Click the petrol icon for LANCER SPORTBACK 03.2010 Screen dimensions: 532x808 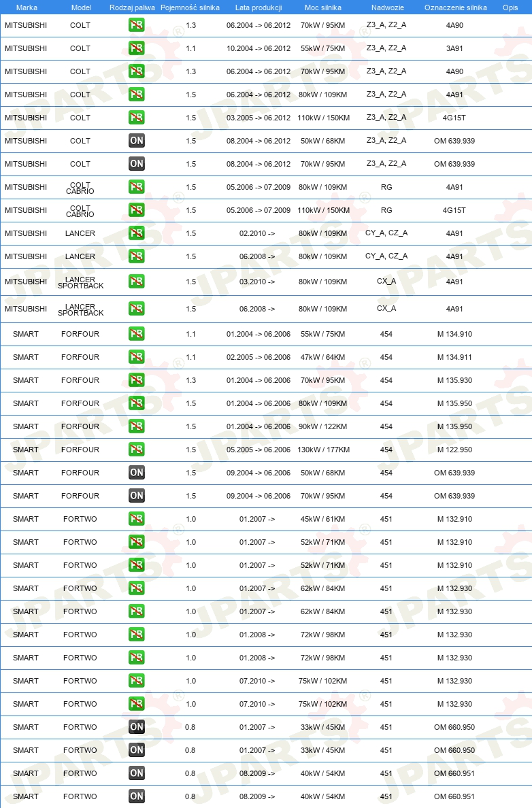(137, 282)
